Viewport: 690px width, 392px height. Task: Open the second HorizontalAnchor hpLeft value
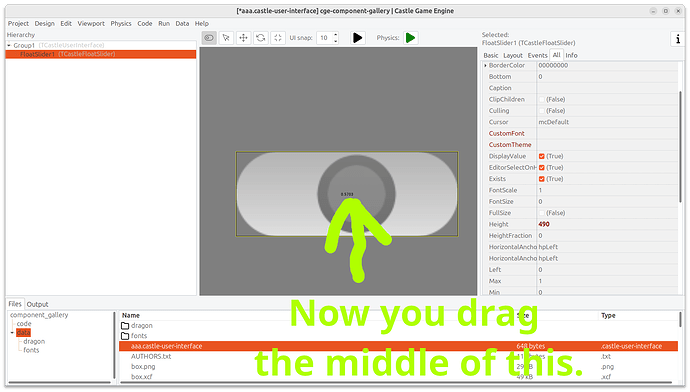tap(607, 259)
